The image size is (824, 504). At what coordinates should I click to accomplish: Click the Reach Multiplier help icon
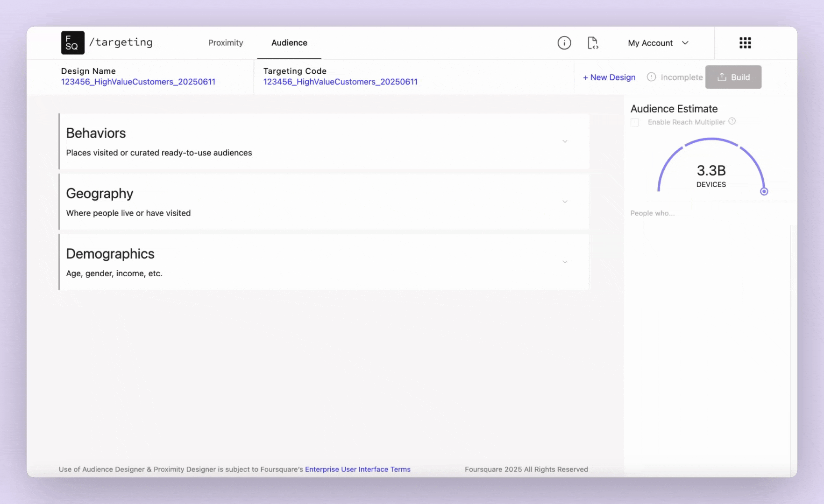click(732, 121)
